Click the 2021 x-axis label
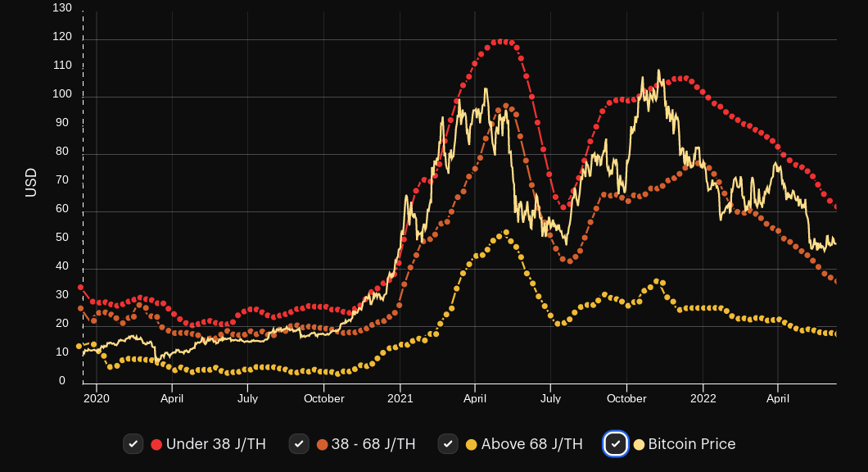This screenshot has height=472, width=868. coord(400,399)
